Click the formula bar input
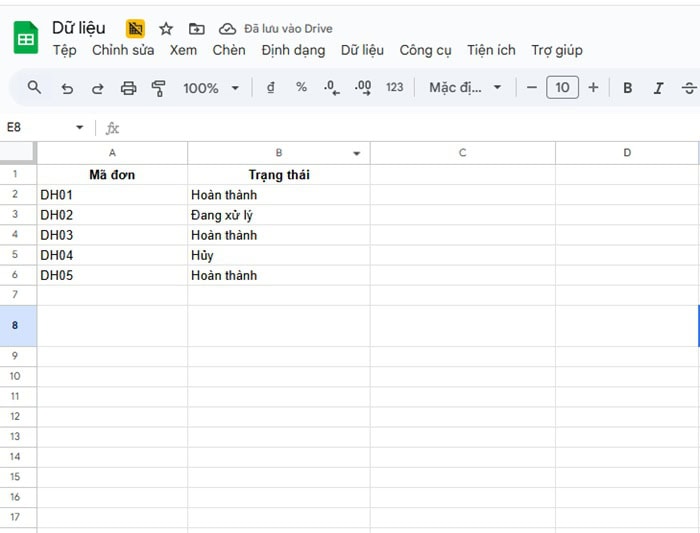 point(411,128)
